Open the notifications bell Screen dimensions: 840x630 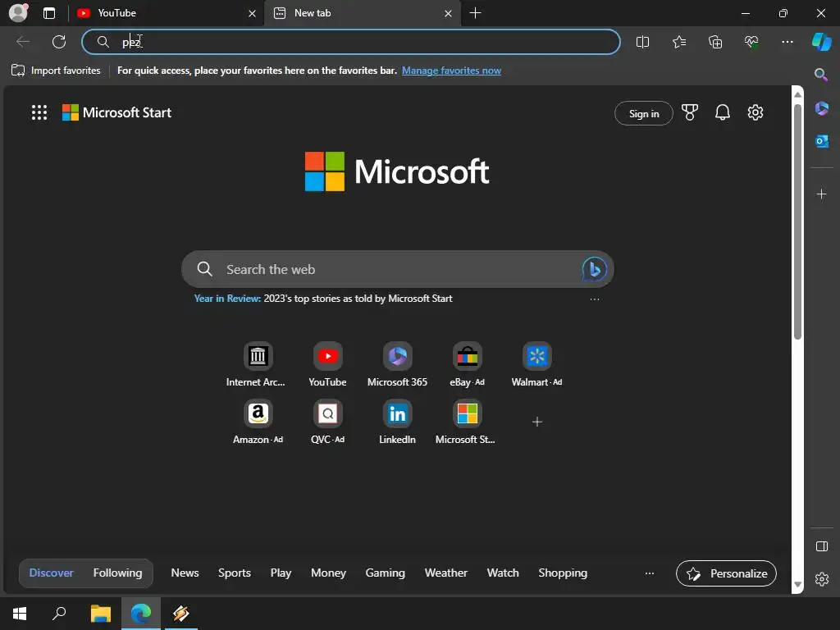point(722,112)
